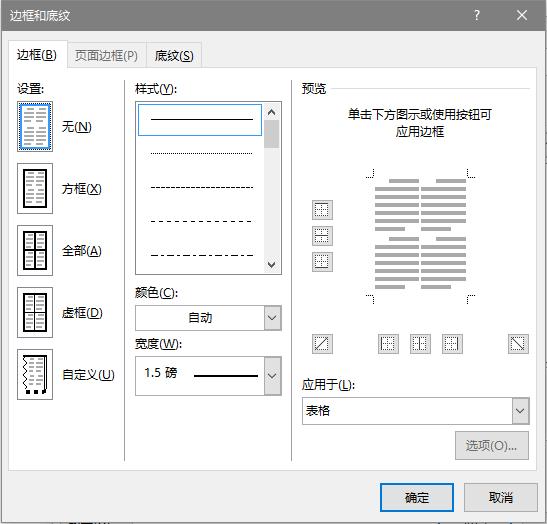Switch to the 底纹(S) shading tab
This screenshot has height=524, width=547.
(174, 55)
